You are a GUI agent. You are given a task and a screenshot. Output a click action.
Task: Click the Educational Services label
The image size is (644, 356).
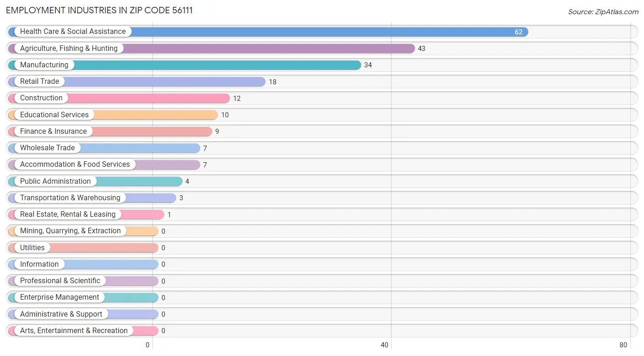pos(55,115)
